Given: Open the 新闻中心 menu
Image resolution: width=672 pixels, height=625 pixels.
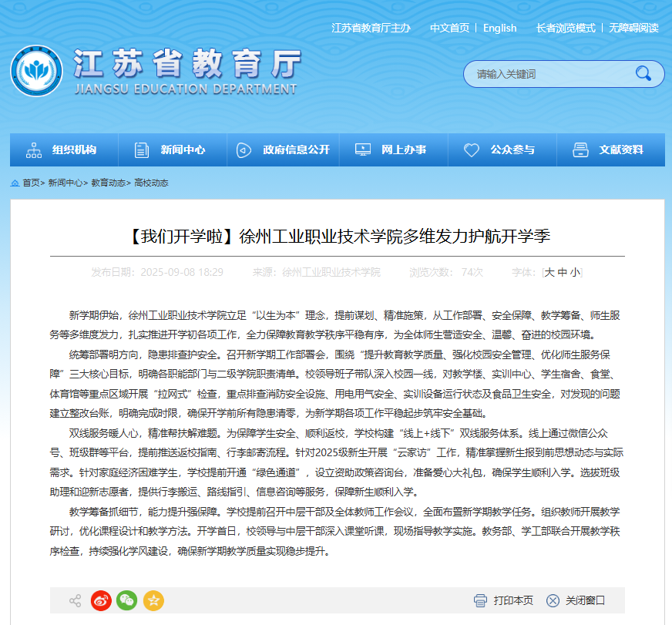Looking at the screenshot, I should pyautogui.click(x=173, y=150).
